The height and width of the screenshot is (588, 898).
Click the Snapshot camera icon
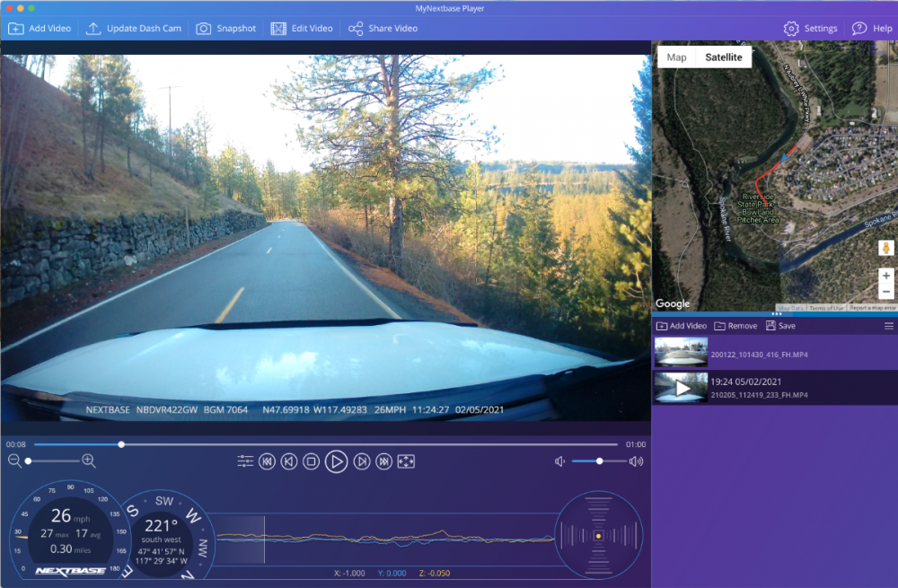pyautogui.click(x=204, y=29)
